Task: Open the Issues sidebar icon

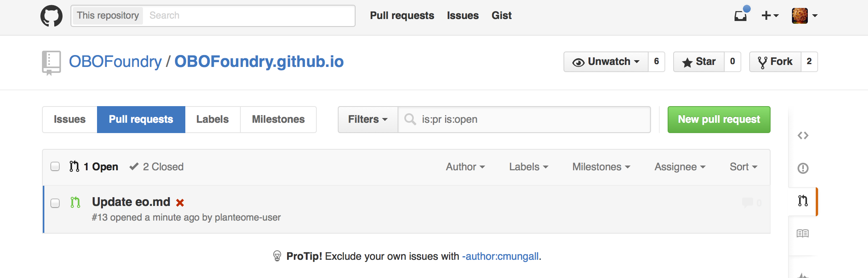Action: (803, 168)
